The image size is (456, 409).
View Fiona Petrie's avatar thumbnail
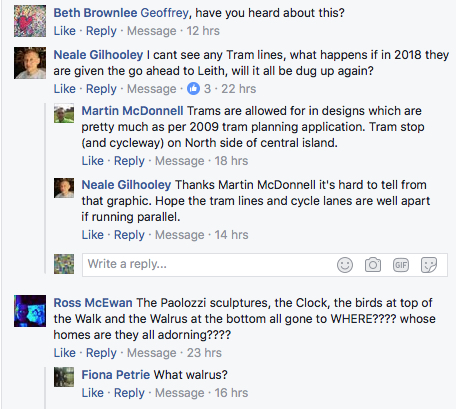pos(64,377)
